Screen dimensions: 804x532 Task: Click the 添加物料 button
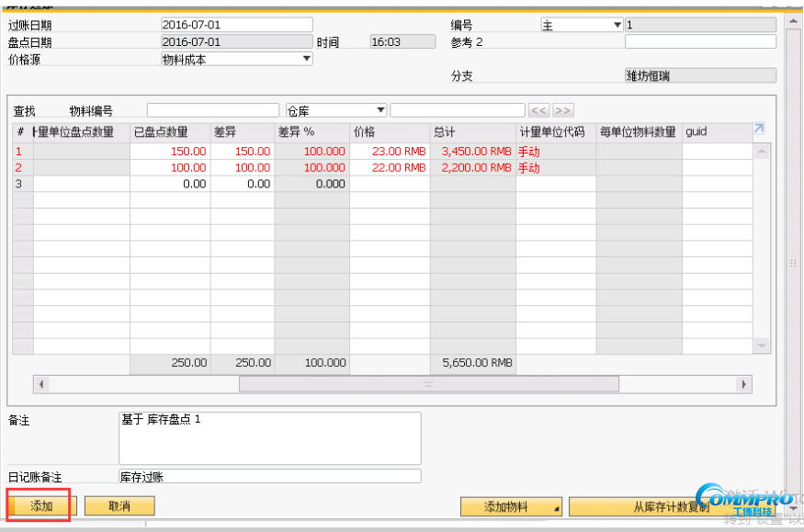[505, 506]
